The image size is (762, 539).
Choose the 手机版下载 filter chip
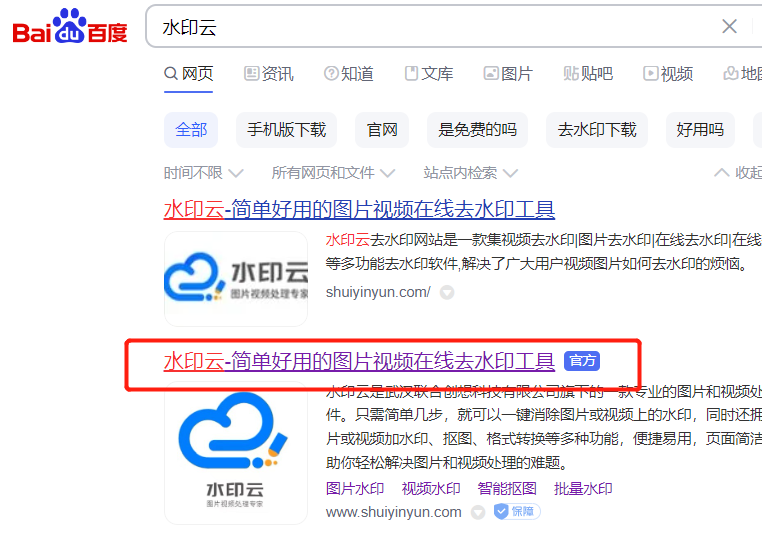coord(286,130)
